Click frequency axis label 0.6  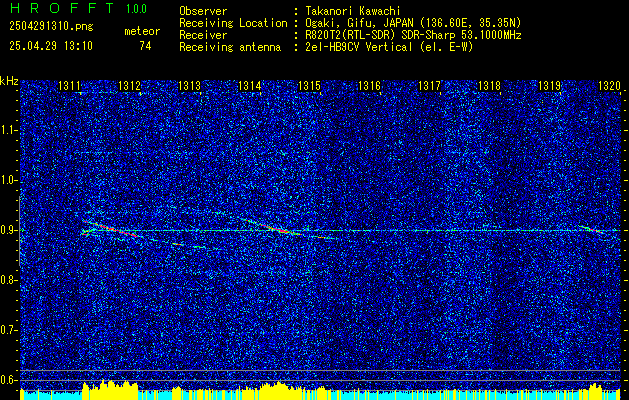click(8, 380)
